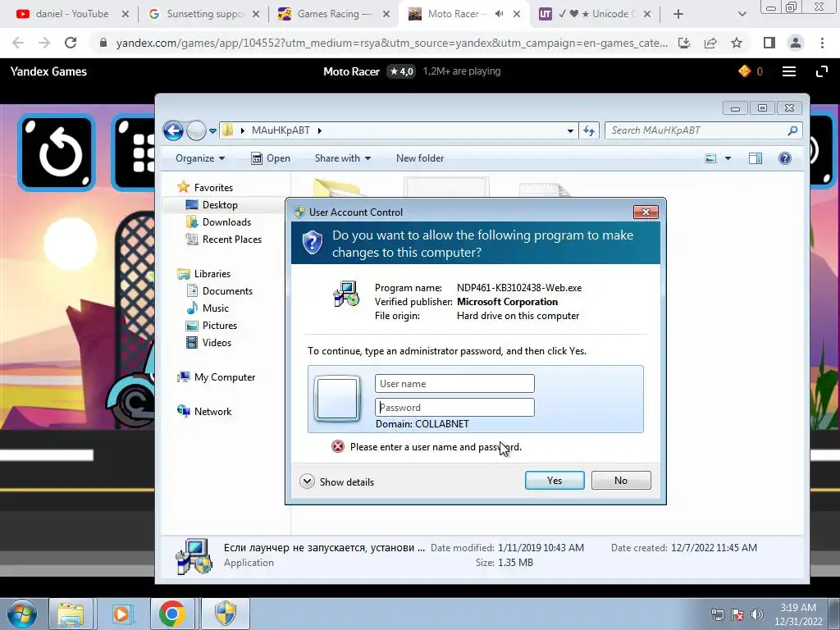Click the Action Center flag tray icon

(737, 614)
